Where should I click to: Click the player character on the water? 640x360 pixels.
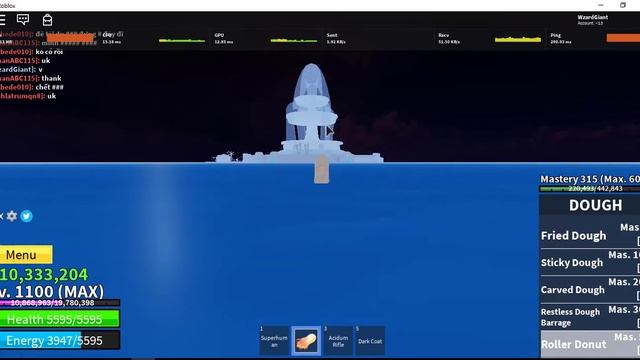(321, 169)
